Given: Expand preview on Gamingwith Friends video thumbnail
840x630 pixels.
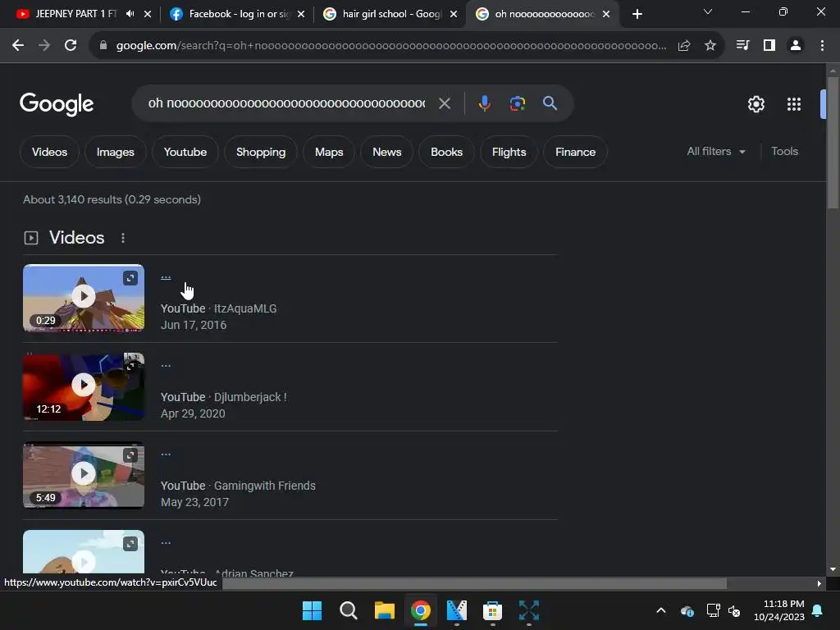Looking at the screenshot, I should coord(130,455).
